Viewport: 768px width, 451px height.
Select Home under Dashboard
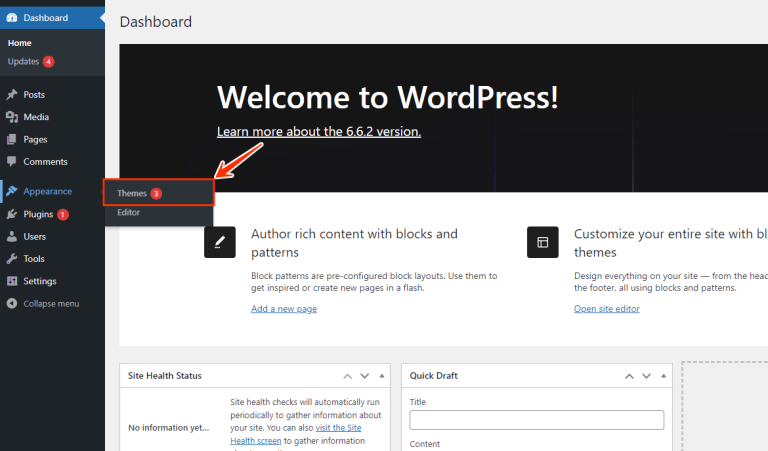pos(20,43)
